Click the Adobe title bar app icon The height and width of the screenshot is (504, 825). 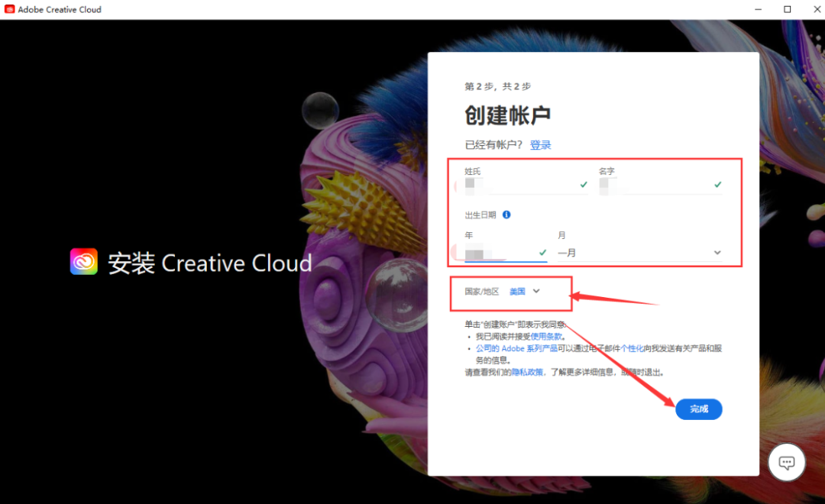(9, 9)
